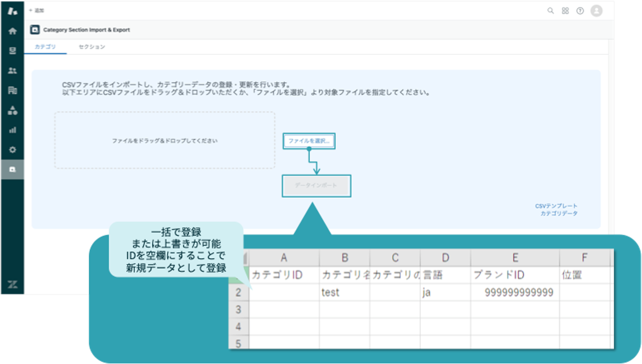This screenshot has width=642, height=364.
Task: Open the Zendesk products grid icon
Action: click(x=565, y=11)
